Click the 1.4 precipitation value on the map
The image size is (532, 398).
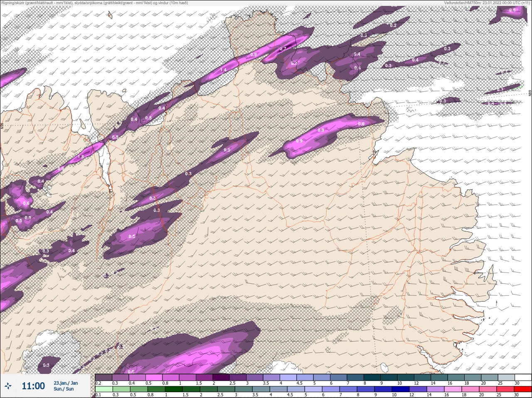(224, 70)
